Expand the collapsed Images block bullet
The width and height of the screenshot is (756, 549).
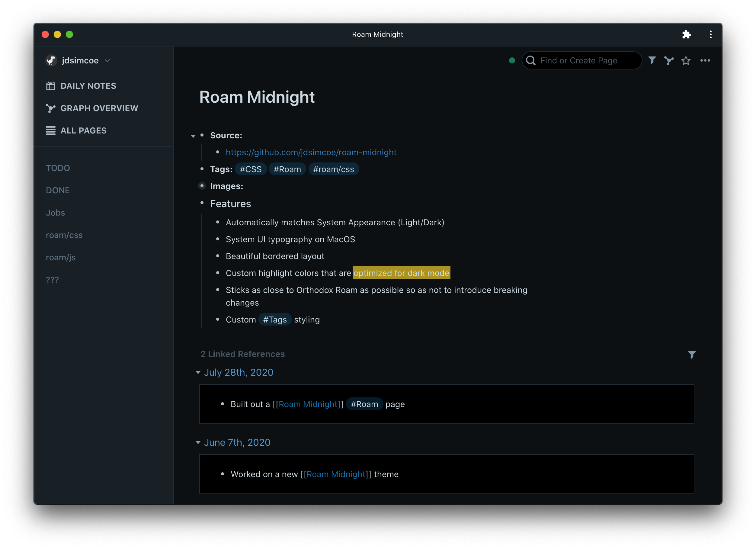click(x=202, y=186)
